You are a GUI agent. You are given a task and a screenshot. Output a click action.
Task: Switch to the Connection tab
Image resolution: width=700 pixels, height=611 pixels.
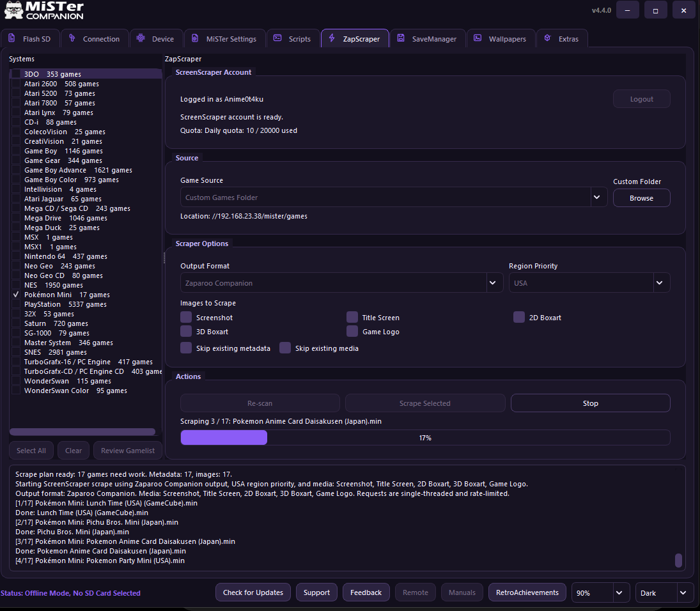coord(95,38)
